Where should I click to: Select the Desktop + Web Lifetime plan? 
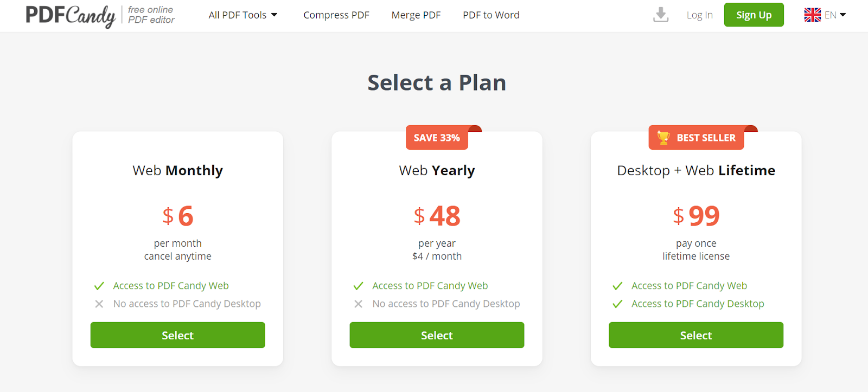tap(695, 335)
